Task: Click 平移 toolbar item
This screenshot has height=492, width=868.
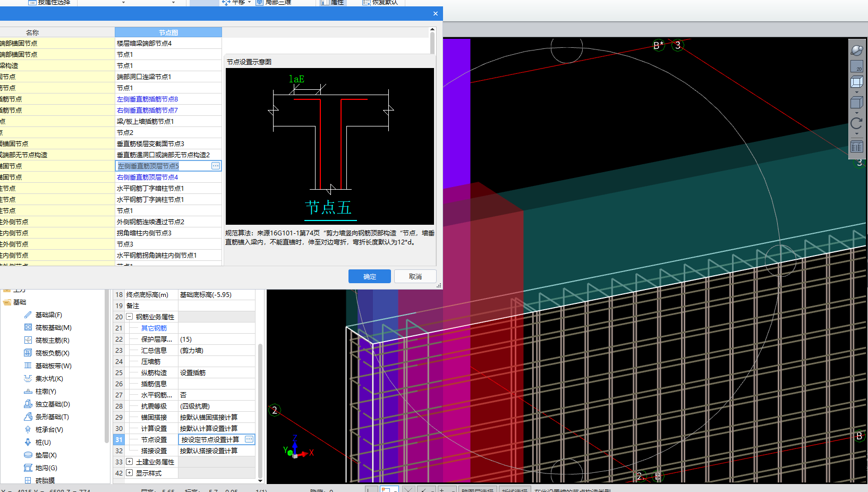Action: tap(235, 3)
